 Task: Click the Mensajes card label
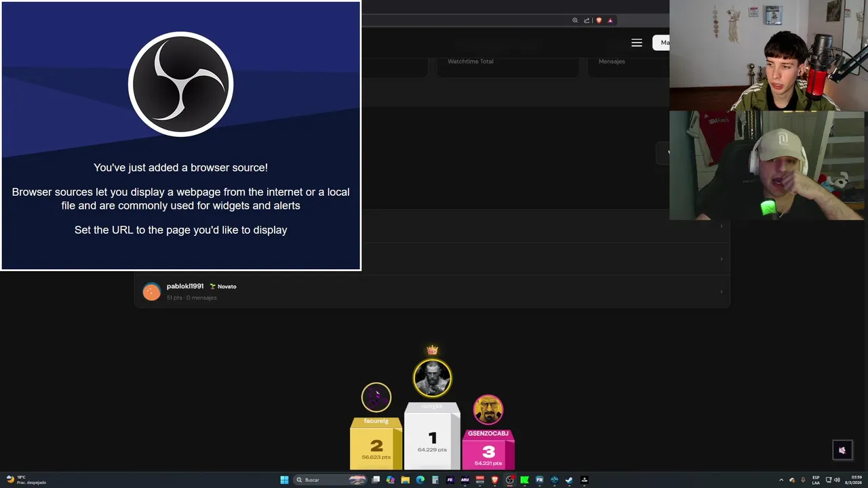click(x=612, y=61)
